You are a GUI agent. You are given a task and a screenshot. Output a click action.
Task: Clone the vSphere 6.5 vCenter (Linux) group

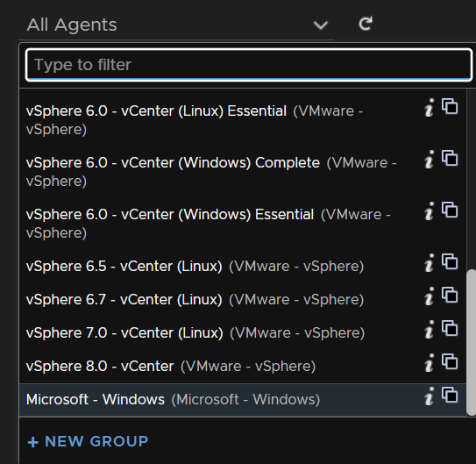coord(450,261)
